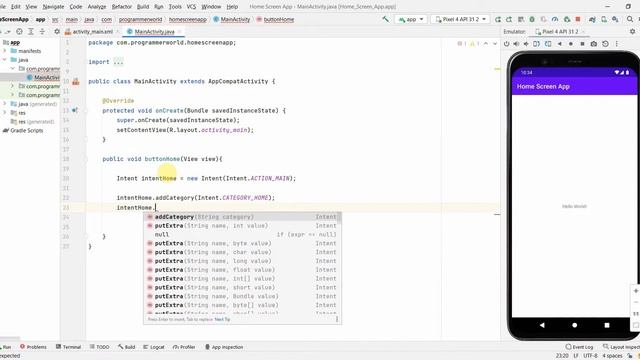
Task: Open the Event Log
Action: tap(579, 347)
